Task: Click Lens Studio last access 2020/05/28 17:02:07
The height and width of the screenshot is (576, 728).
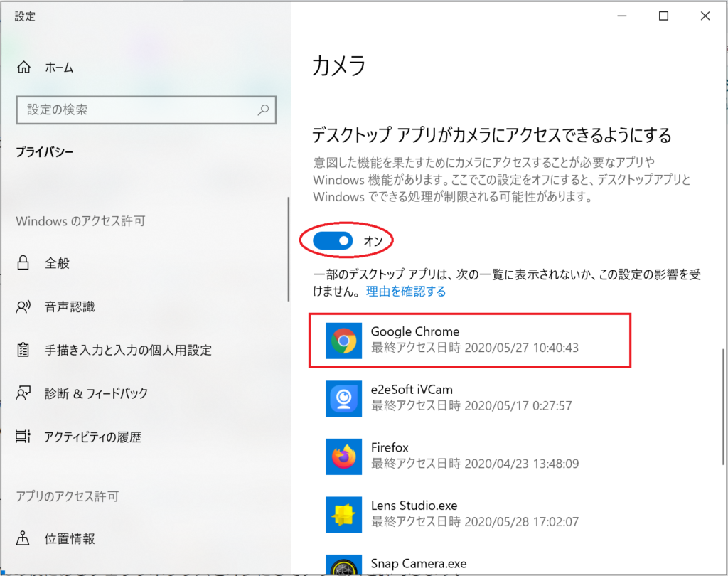Action: [x=474, y=522]
